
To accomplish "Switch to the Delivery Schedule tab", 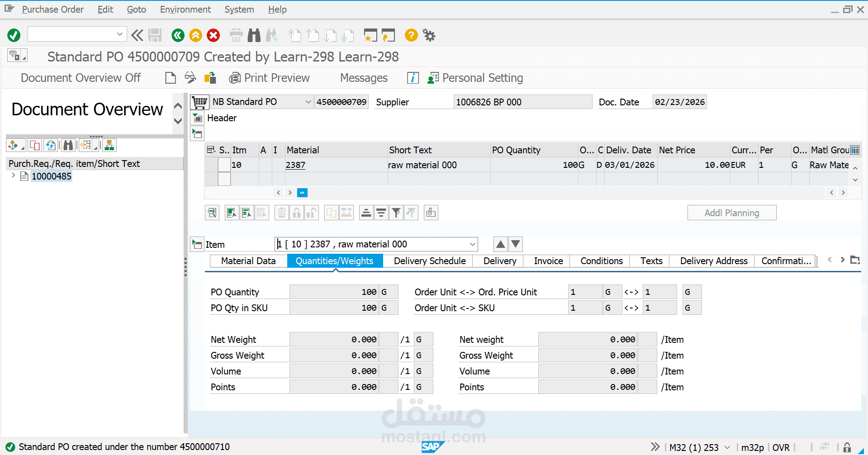I will coord(429,261).
